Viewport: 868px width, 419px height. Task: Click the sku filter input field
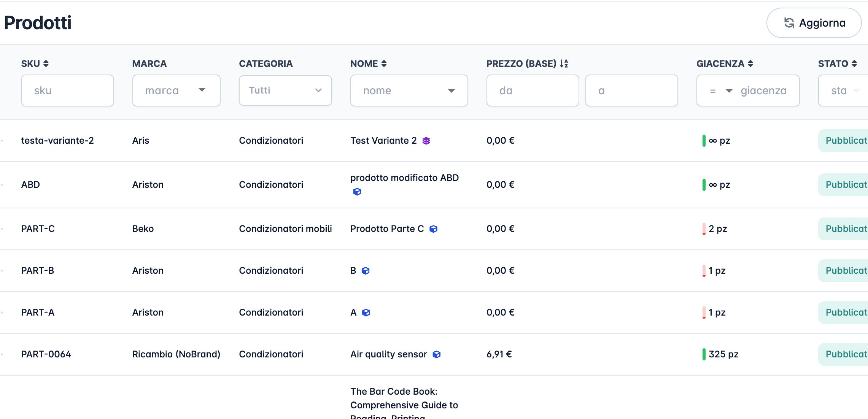[67, 90]
